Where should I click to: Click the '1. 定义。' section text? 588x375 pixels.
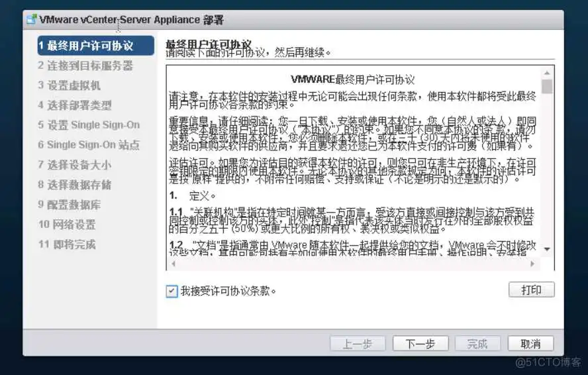193,195
